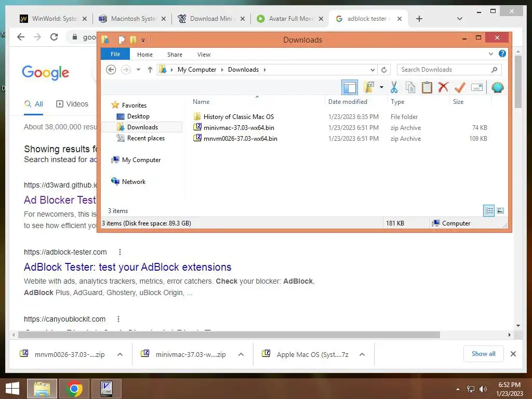Open the address bar history dropdown
This screenshot has width=532, height=399.
(373, 70)
